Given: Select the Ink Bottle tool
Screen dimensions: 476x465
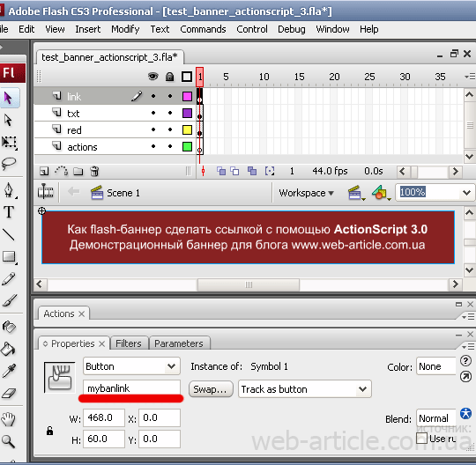Looking at the screenshot, I should point(9,327).
